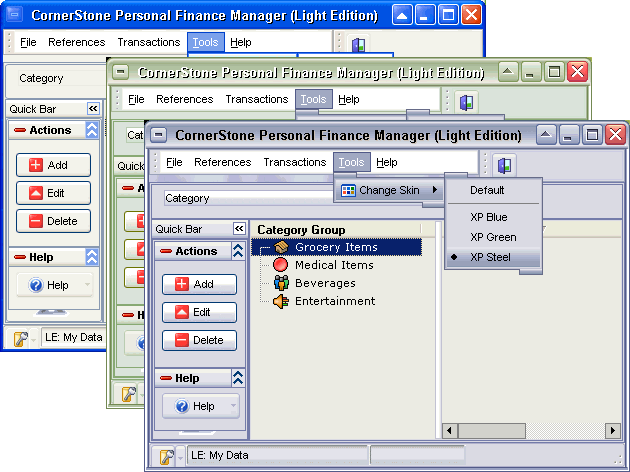Click the system menu icon in blue window title bar
630x472 pixels.
15,15
